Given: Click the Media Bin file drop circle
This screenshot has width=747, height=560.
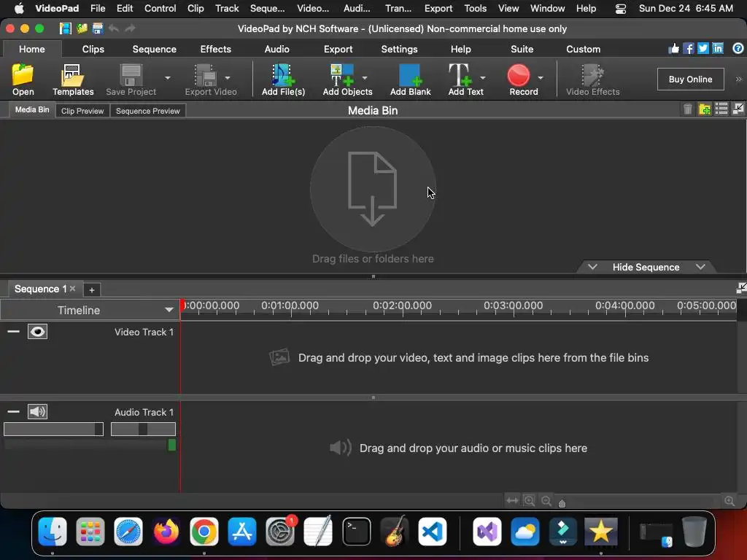Looking at the screenshot, I should click(x=373, y=189).
